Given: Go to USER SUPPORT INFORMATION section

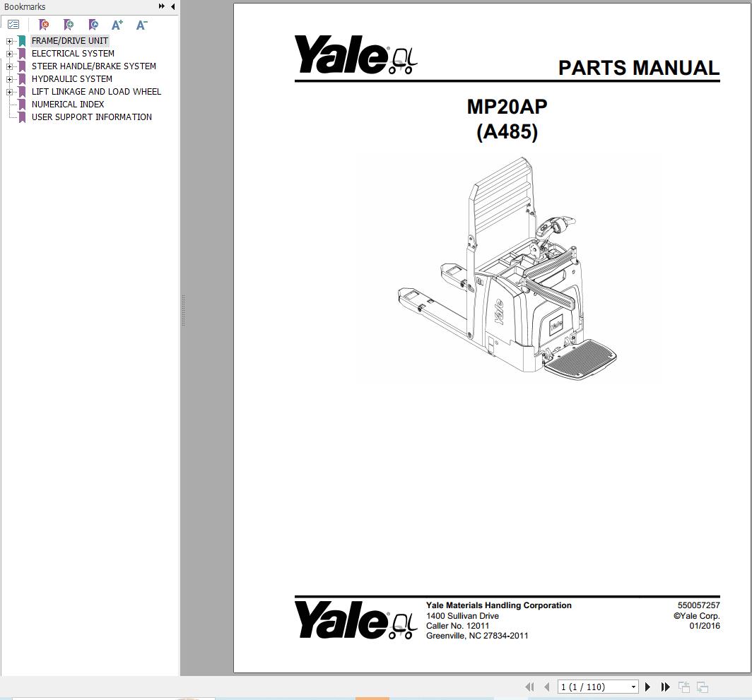Looking at the screenshot, I should point(91,117).
